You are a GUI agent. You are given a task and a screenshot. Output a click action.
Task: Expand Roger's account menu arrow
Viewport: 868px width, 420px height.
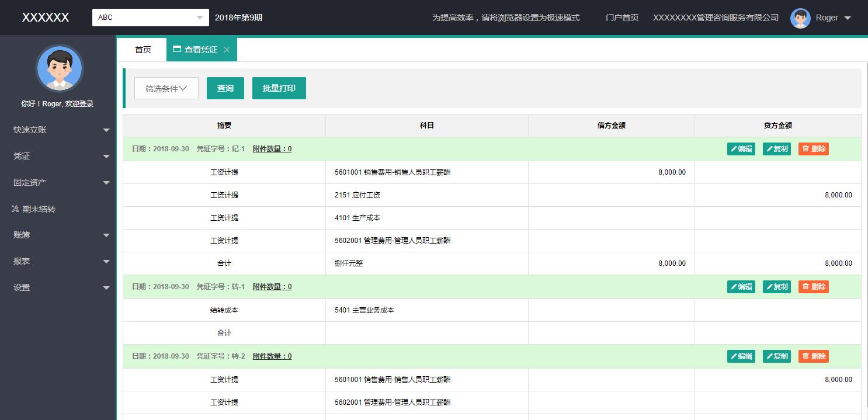pyautogui.click(x=848, y=18)
